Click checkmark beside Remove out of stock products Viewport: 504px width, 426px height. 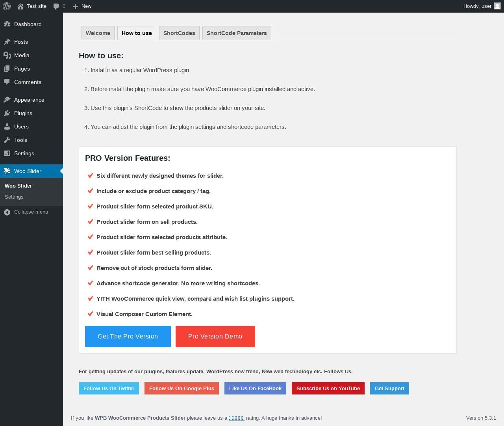click(x=90, y=268)
